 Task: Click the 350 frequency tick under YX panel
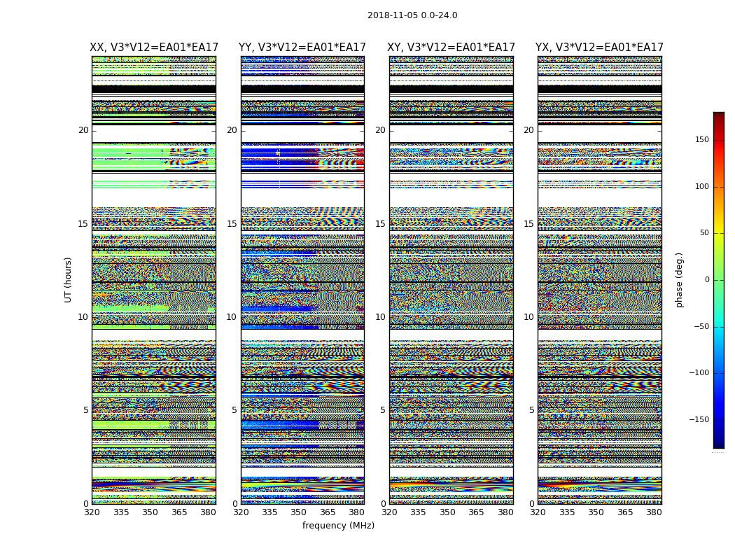coord(596,512)
